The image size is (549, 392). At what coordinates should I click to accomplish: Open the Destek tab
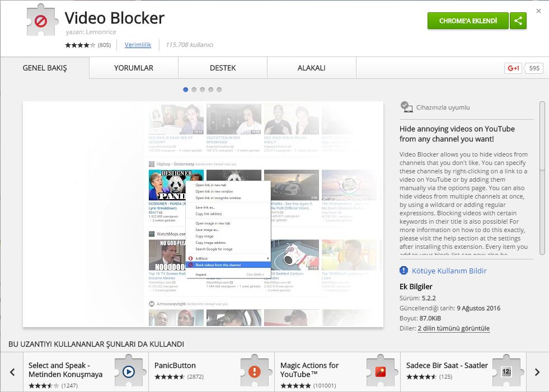223,68
